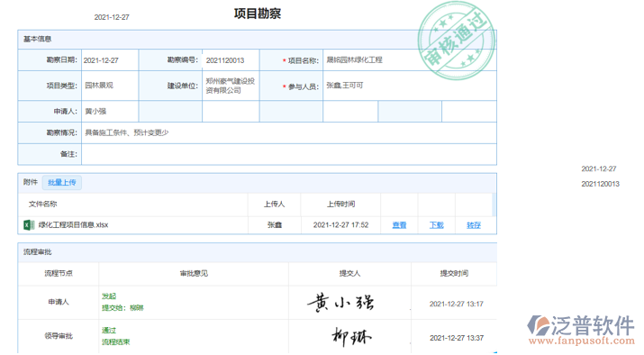The image size is (644, 355).
Task: Click the 勘察情况 text field
Action: (289, 132)
